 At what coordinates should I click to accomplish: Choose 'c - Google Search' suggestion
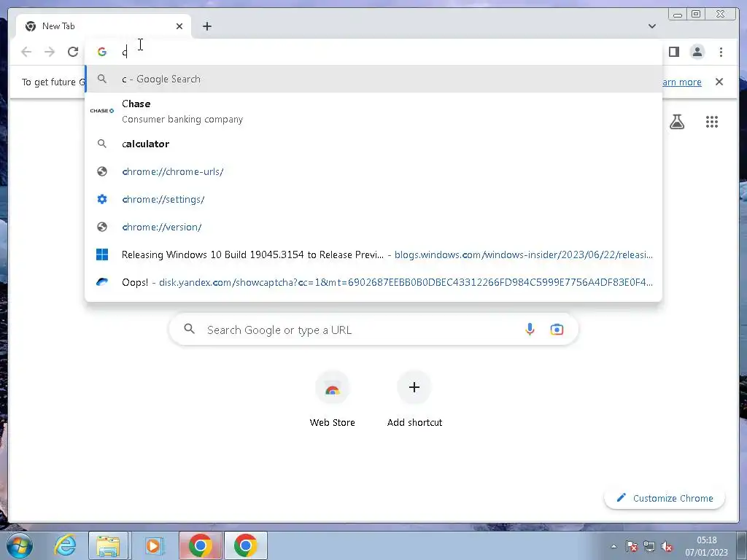373,79
